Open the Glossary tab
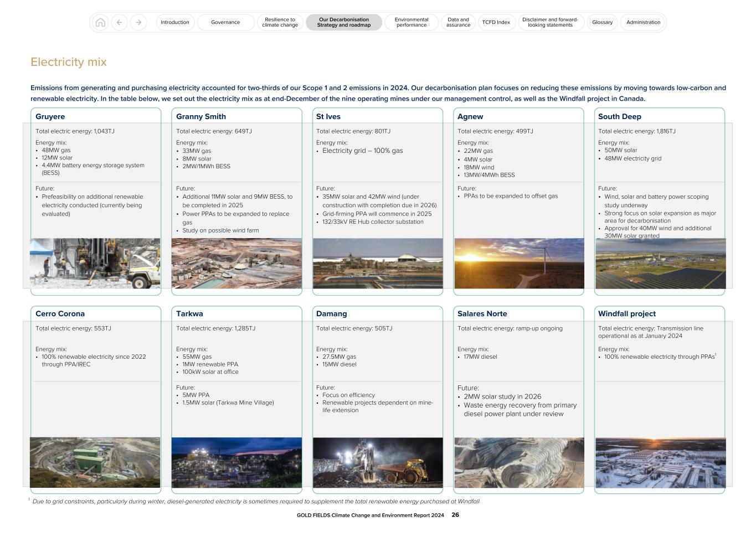The height and width of the screenshot is (536, 756). (601, 22)
